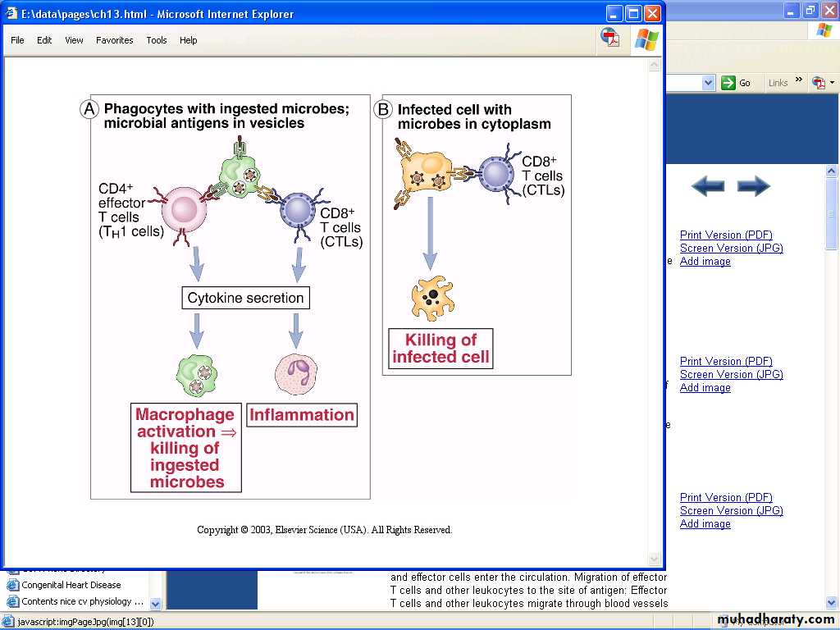
Task: Click the Internet Explorer icon in the popup title bar
Action: [12, 13]
